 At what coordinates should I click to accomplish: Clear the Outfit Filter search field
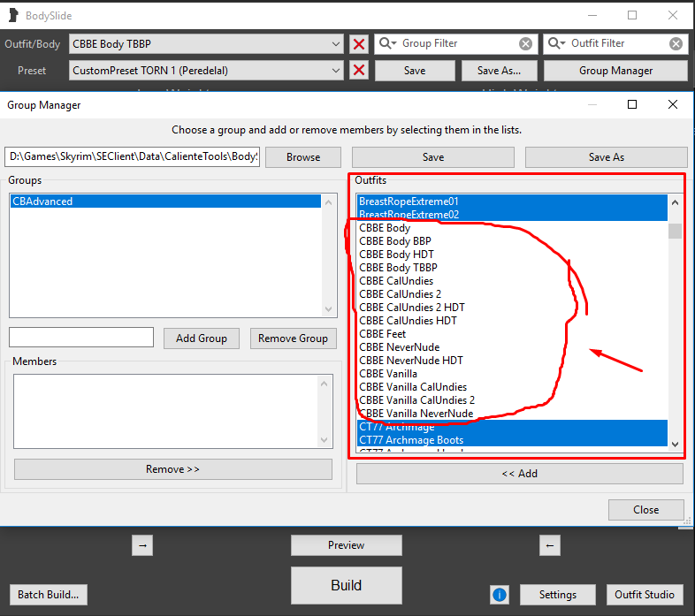coord(676,44)
